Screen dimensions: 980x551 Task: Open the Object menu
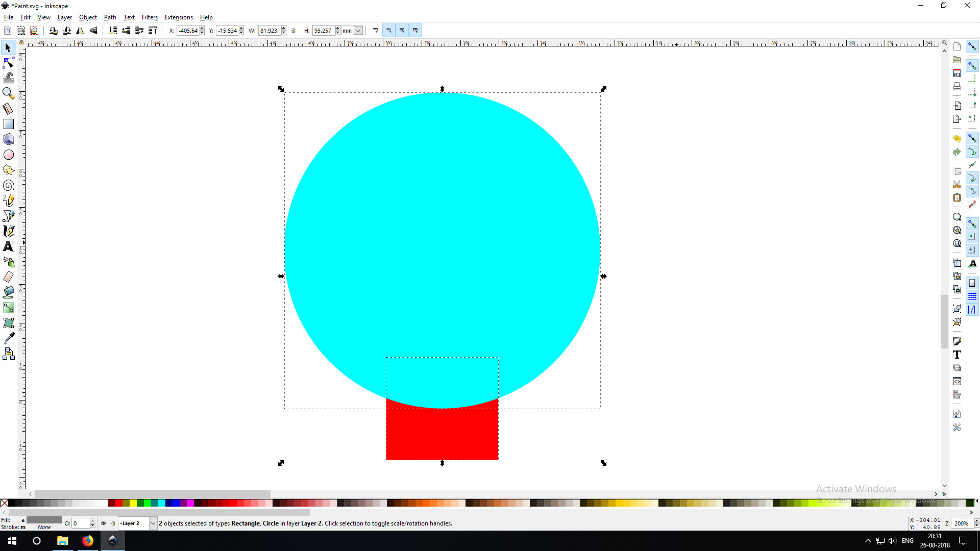88,17
